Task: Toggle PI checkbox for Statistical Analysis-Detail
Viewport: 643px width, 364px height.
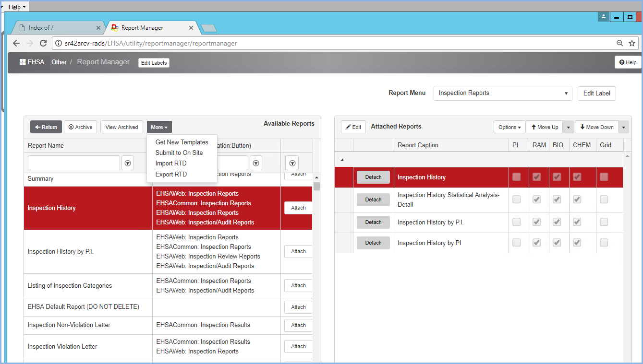Action: coord(516,200)
